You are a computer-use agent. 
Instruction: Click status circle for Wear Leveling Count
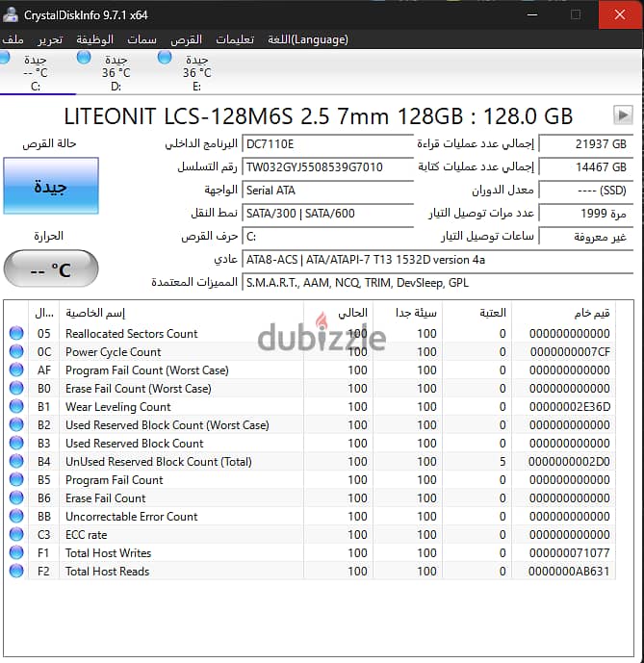point(16,406)
